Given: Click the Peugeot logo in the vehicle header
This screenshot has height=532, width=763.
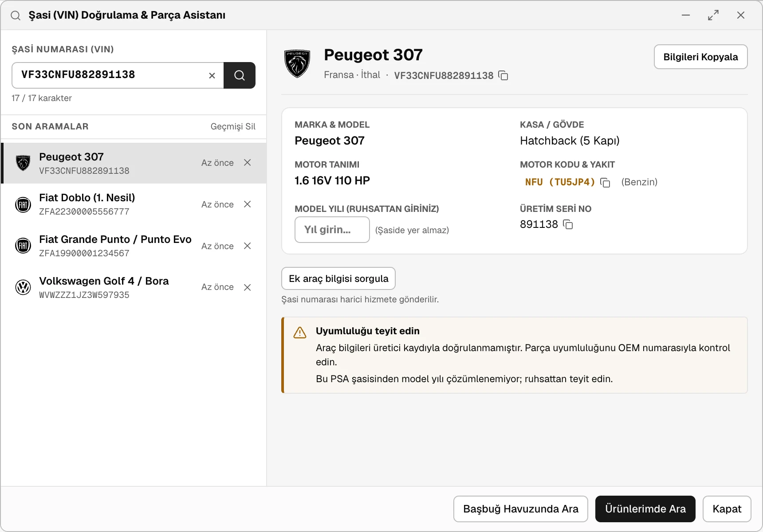Looking at the screenshot, I should [x=297, y=63].
